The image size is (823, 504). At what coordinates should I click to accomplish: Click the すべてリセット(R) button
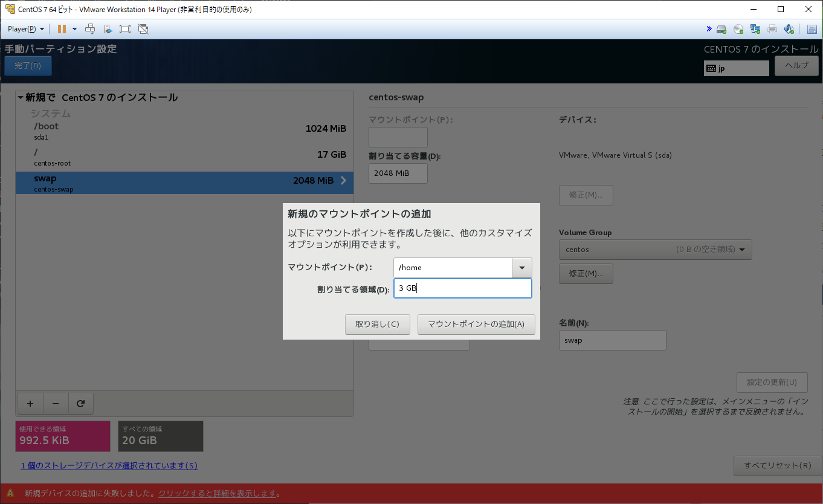click(778, 466)
